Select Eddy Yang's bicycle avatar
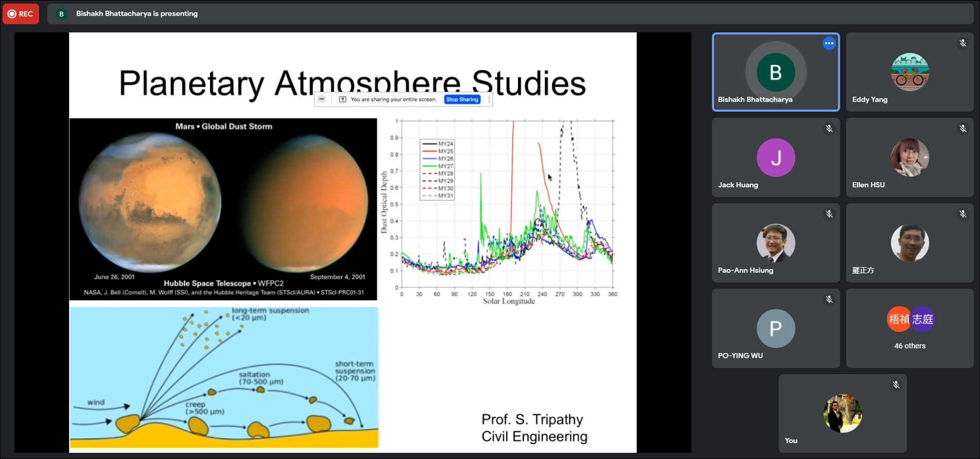 pyautogui.click(x=910, y=72)
